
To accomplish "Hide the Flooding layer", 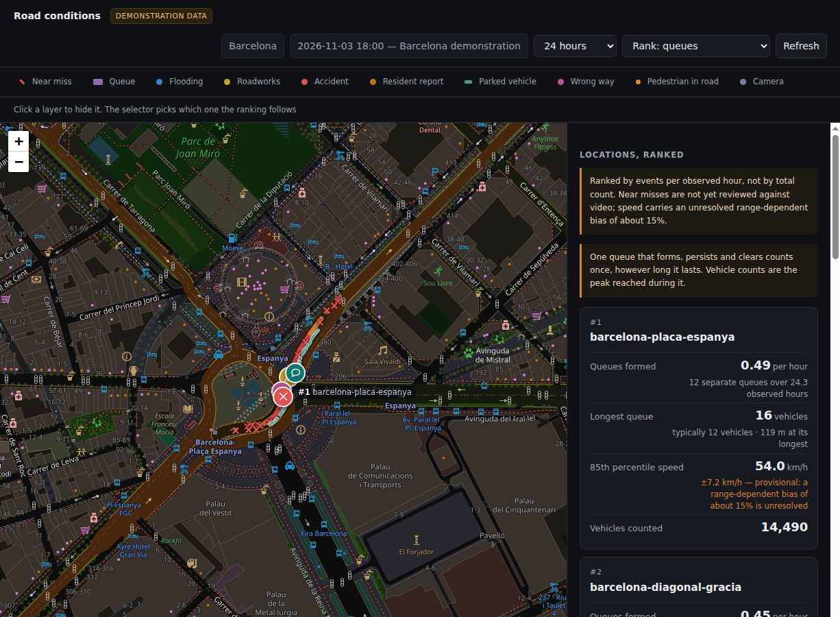I will [179, 81].
